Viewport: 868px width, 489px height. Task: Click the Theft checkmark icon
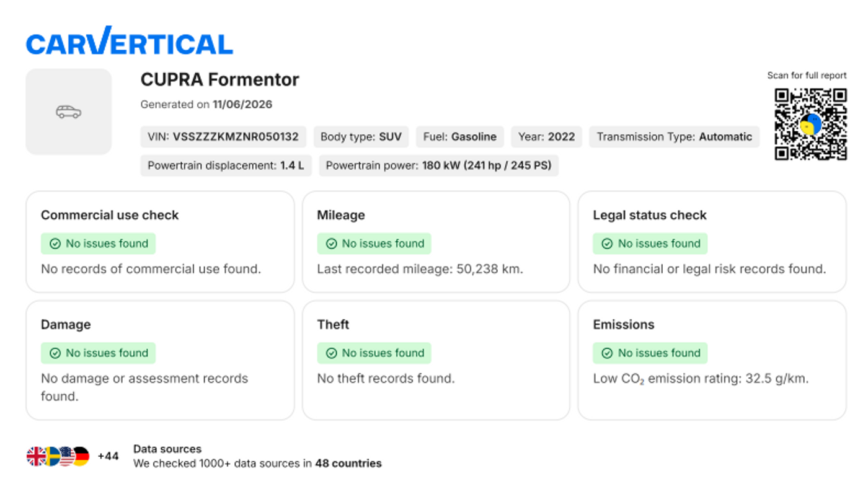[331, 353]
